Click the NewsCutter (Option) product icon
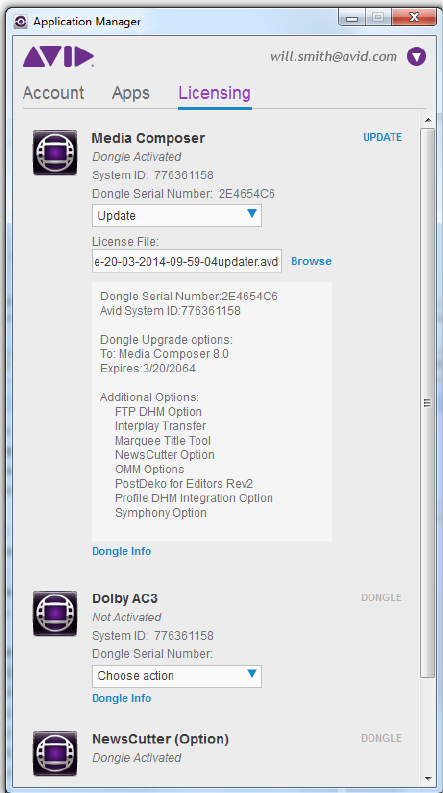Viewport: 443px width, 793px height. (55, 753)
